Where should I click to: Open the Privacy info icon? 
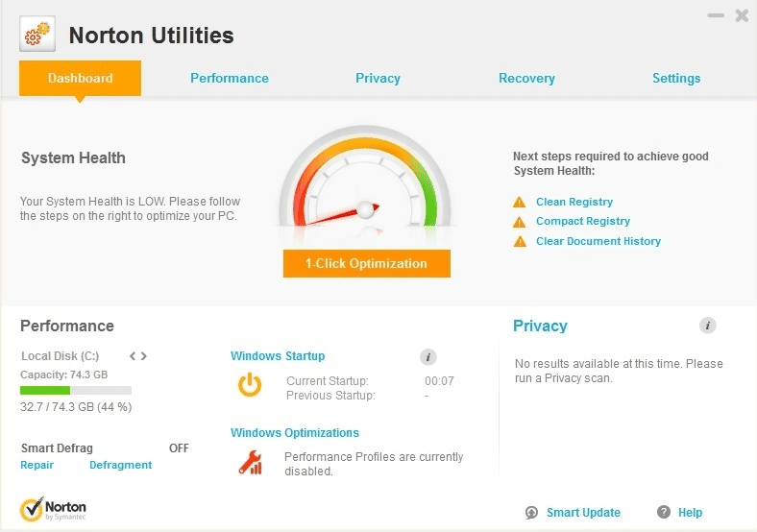pos(707,326)
